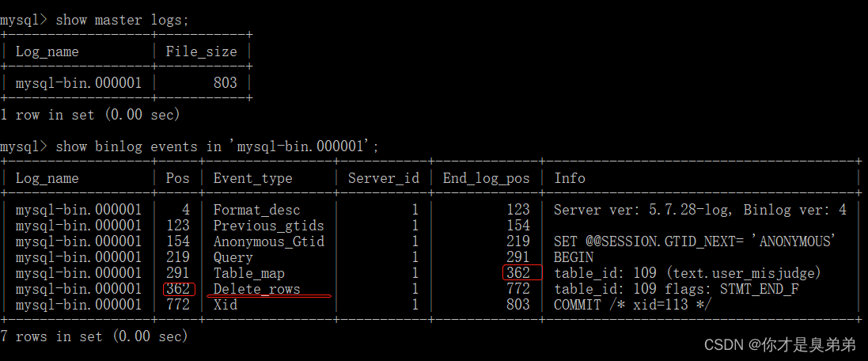Click Pos value 154 in the Anonymous_Gtid row
Viewport: 868px width, 361px height.
178,241
